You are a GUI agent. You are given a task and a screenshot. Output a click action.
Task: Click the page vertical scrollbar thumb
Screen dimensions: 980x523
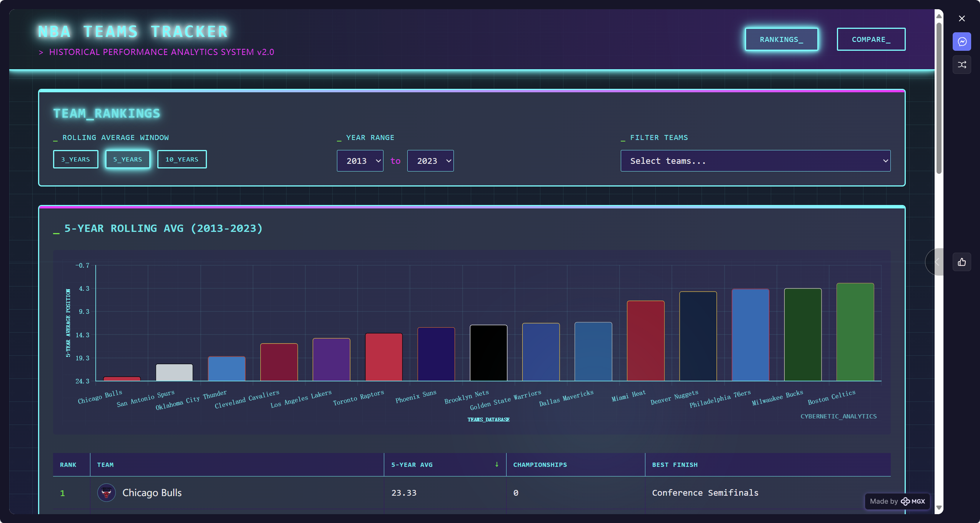(x=939, y=98)
